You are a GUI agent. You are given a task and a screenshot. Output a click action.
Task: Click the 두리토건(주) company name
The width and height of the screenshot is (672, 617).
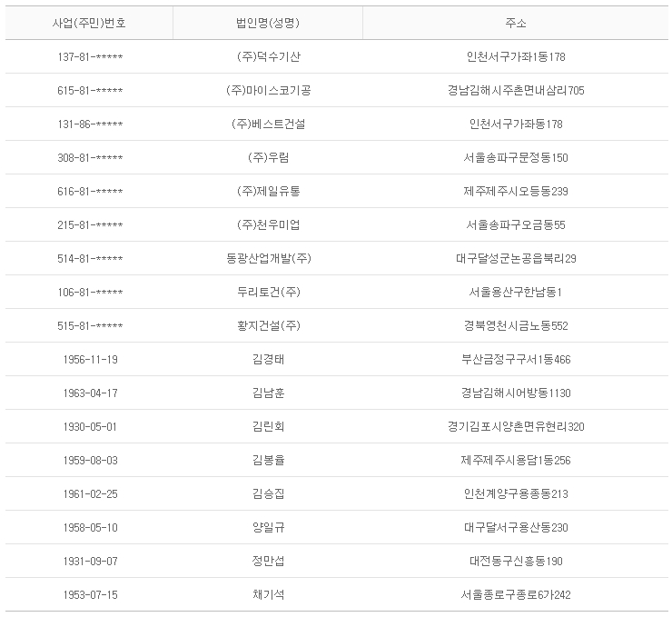(267, 293)
